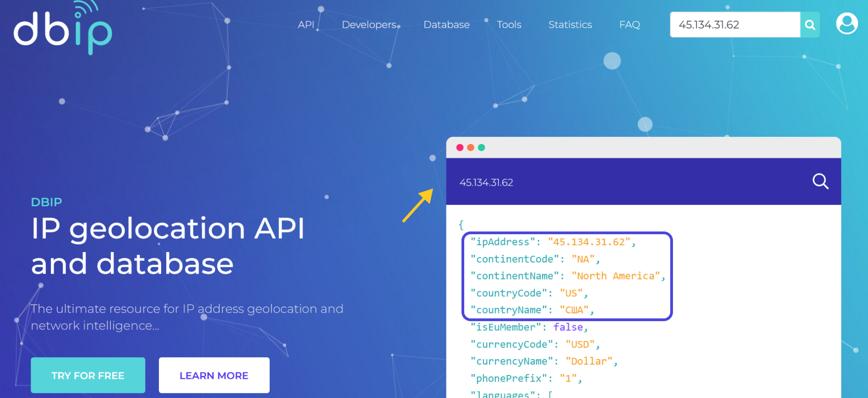Click the "IP geolocation API and database" headline
Viewport: 868px width, 398px height.
click(x=168, y=246)
